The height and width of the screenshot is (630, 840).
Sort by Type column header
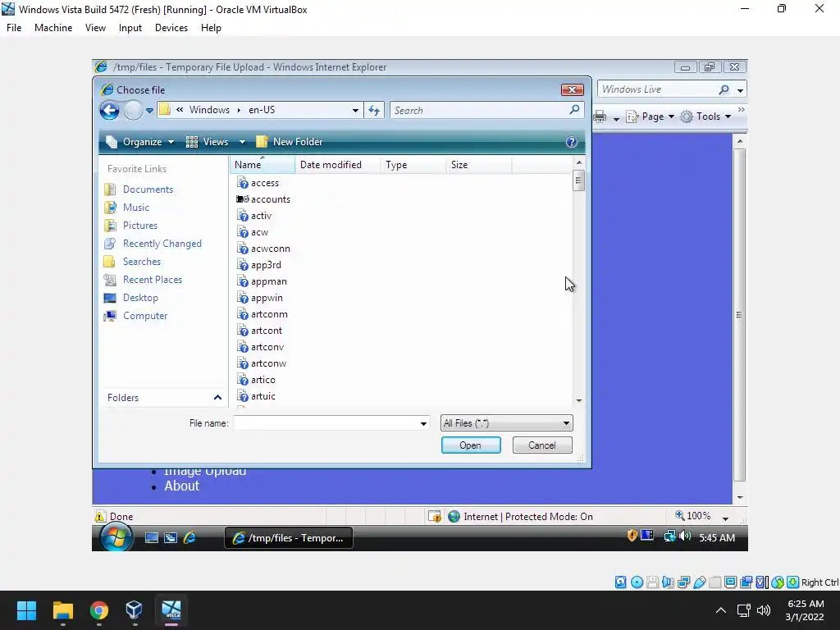pyautogui.click(x=413, y=165)
